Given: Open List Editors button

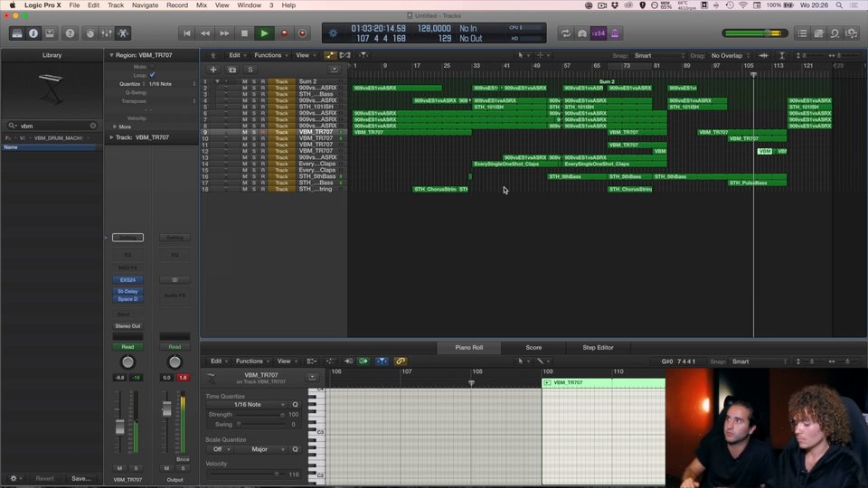Looking at the screenshot, I should pos(802,33).
